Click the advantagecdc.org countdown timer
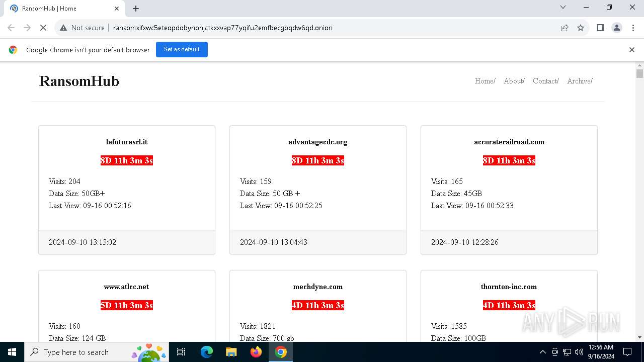The image size is (644, 362). click(318, 160)
